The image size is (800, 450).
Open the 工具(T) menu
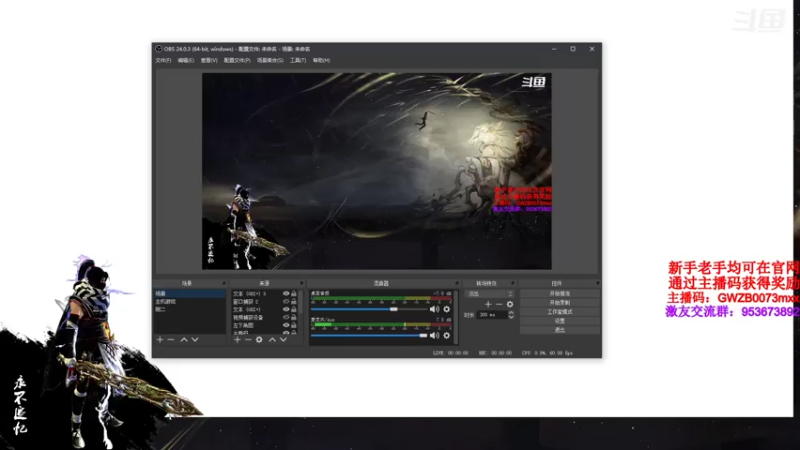[x=298, y=60]
